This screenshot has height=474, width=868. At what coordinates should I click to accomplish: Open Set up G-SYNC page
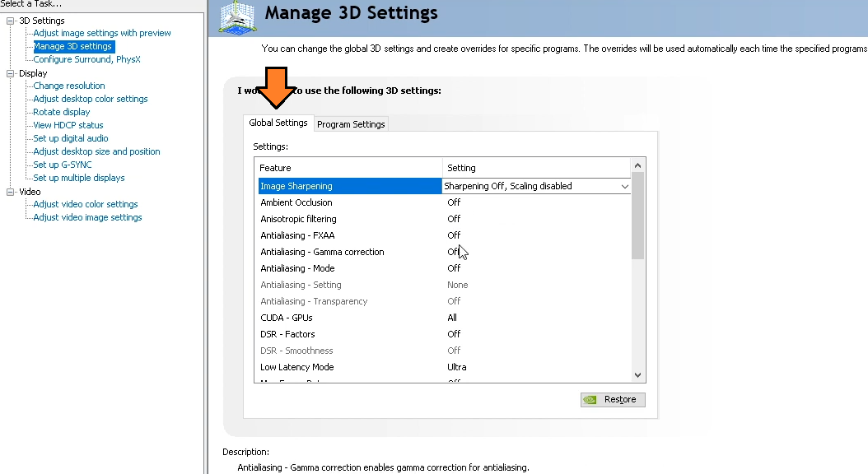pyautogui.click(x=62, y=165)
